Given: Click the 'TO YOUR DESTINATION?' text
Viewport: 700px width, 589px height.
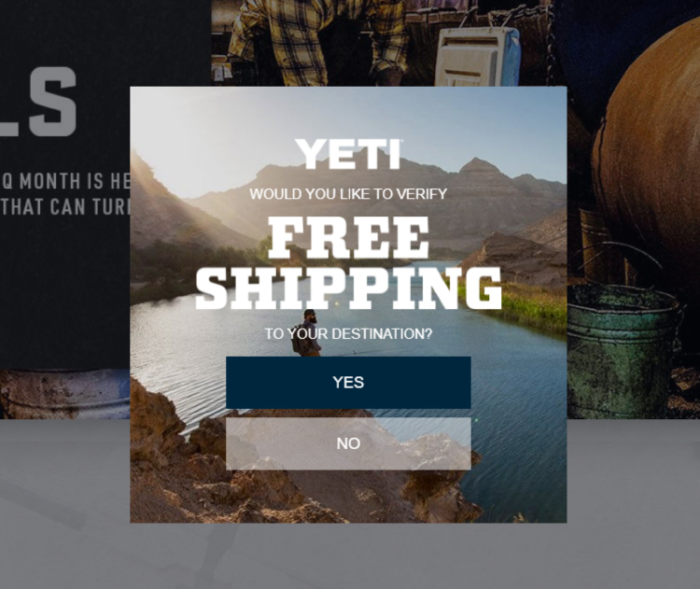Looking at the screenshot, I should click(x=348, y=333).
